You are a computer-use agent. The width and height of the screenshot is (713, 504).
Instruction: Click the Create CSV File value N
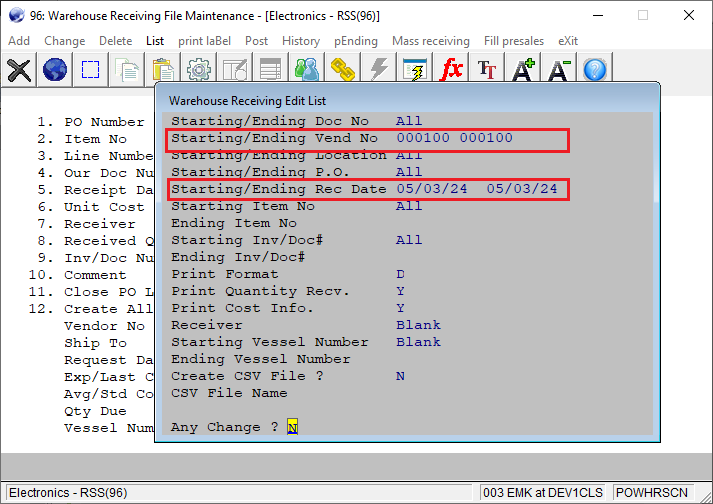[400, 376]
